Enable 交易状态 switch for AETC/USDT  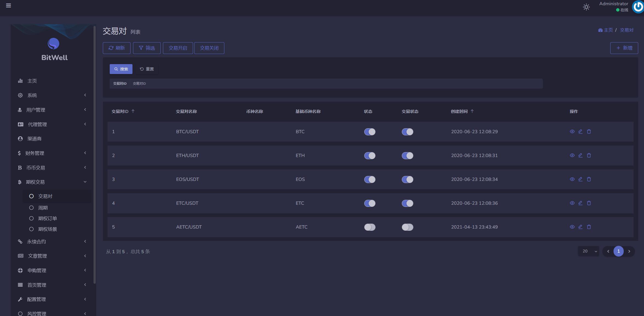coord(408,227)
